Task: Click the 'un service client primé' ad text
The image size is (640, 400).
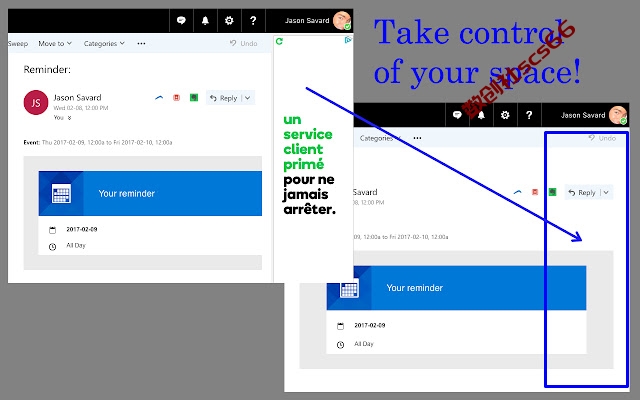Action: coord(308,142)
